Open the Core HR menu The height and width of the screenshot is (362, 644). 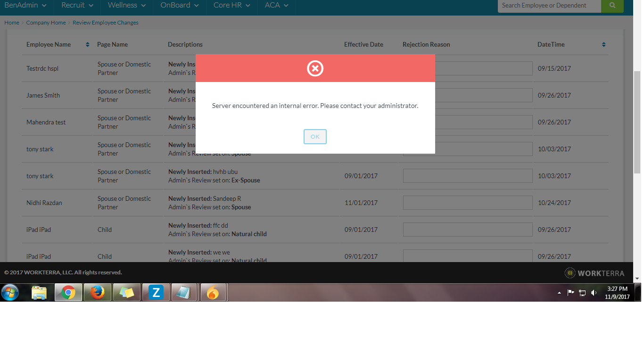[232, 5]
